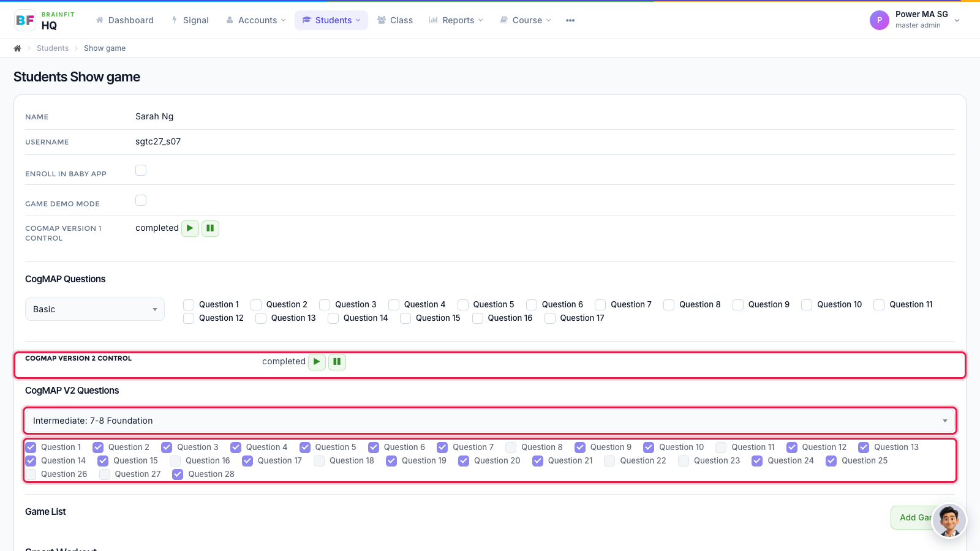Uncheck CogMAP V2 Question 13
This screenshot has height=551, width=980.
(x=864, y=448)
